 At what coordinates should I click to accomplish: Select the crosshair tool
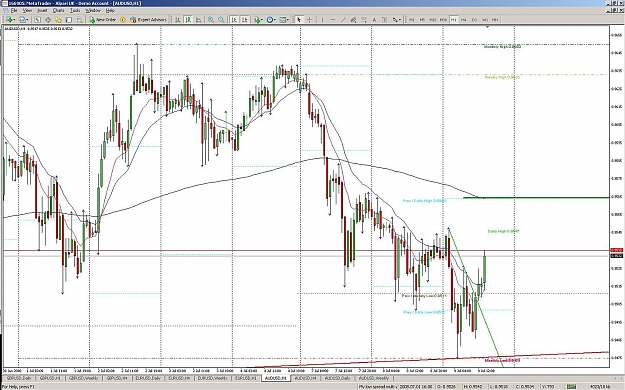309,19
